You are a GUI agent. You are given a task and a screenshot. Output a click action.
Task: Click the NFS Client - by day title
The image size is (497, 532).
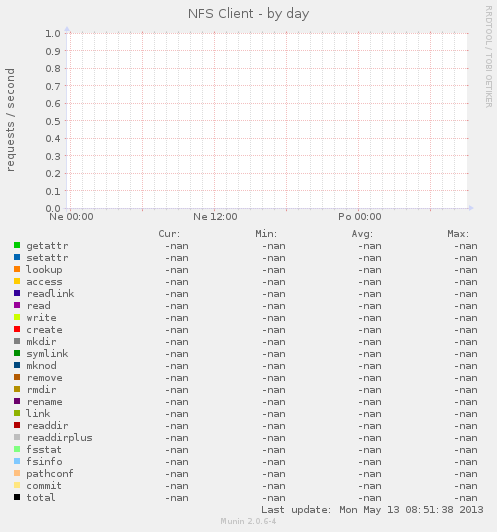pos(249,14)
